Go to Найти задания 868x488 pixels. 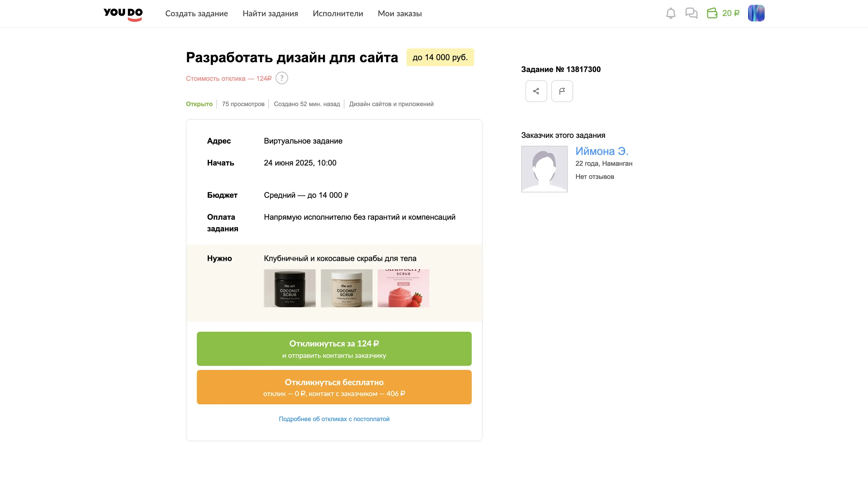[x=270, y=14]
